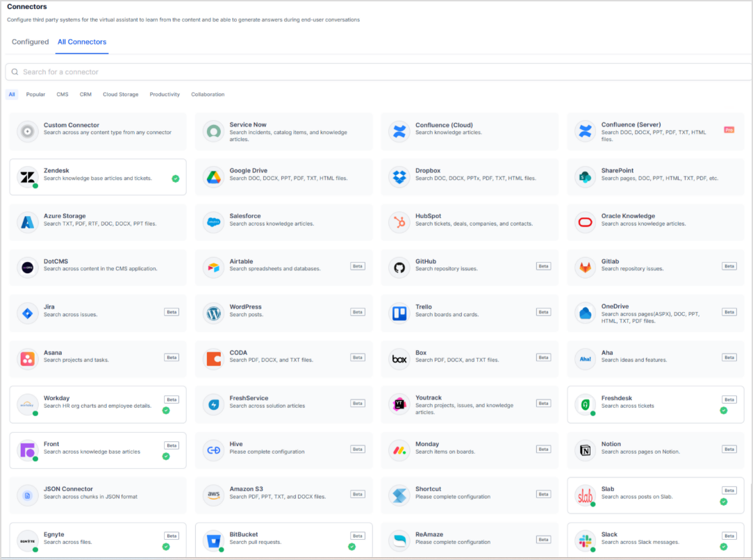
Task: Click the green checkmark on Zendesk card
Action: click(176, 179)
